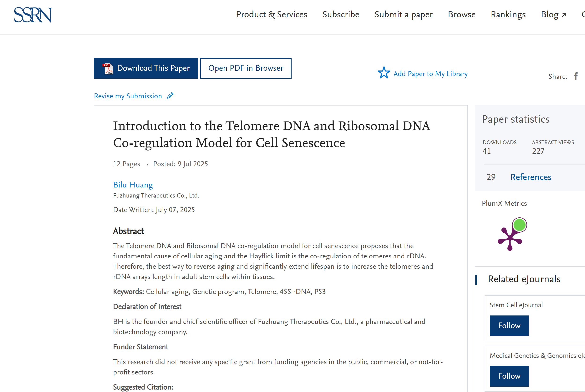This screenshot has width=585, height=392.
Task: Open the Product & Services menu
Action: [272, 15]
